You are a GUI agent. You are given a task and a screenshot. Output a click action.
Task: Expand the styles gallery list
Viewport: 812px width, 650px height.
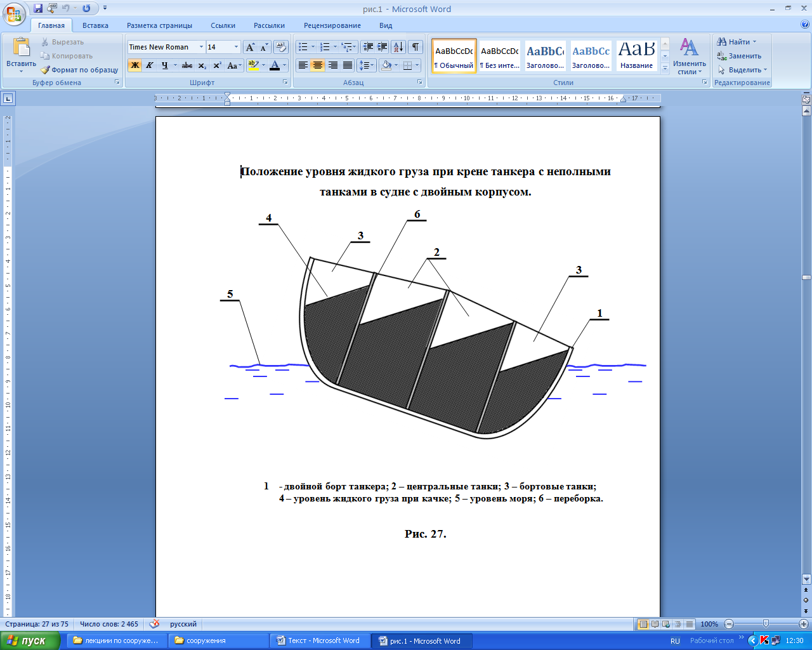point(665,69)
